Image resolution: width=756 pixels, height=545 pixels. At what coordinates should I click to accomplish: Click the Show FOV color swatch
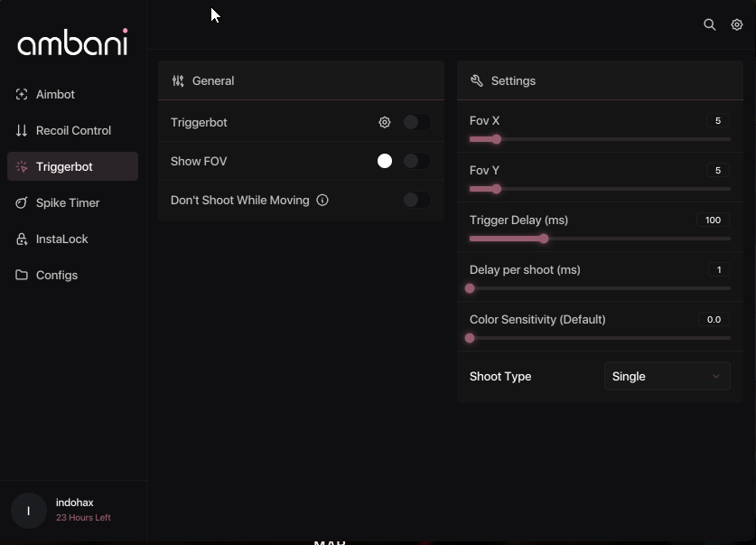pos(385,161)
